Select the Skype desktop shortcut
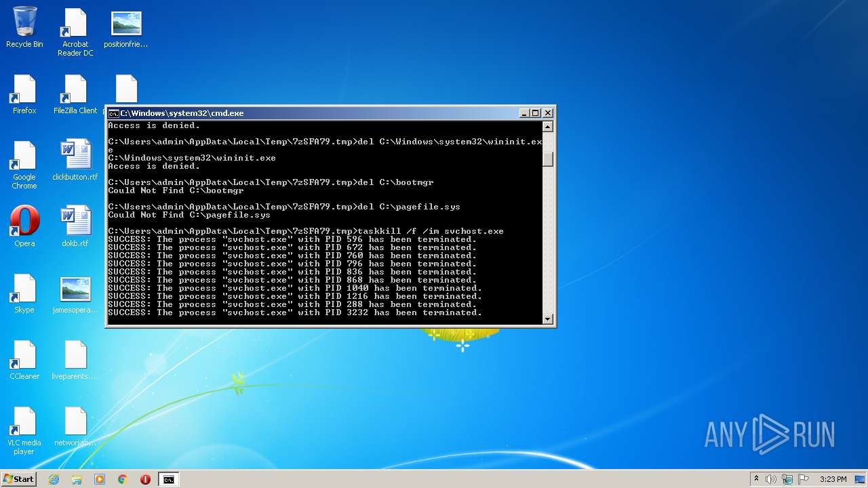868x488 pixels. pos(24,293)
